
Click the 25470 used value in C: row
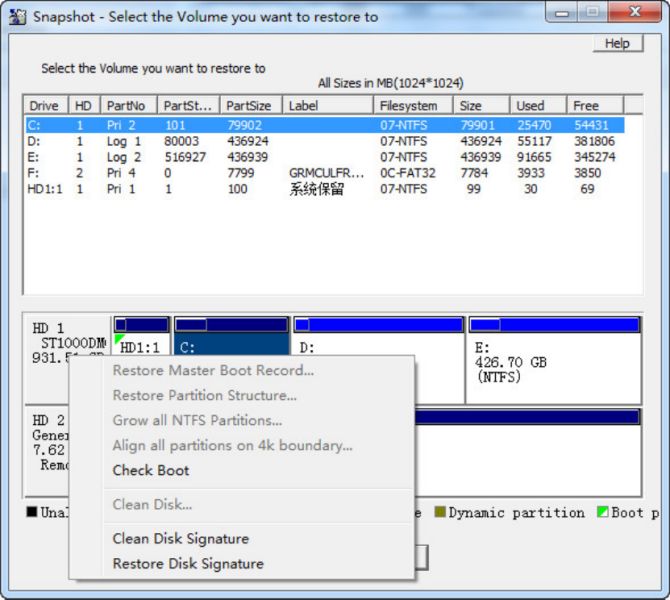tap(534, 125)
